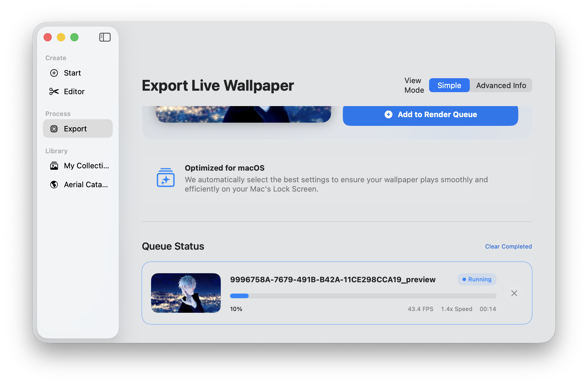Toggle the sidebar visibility icon
The height and width of the screenshot is (386, 588).
(105, 37)
